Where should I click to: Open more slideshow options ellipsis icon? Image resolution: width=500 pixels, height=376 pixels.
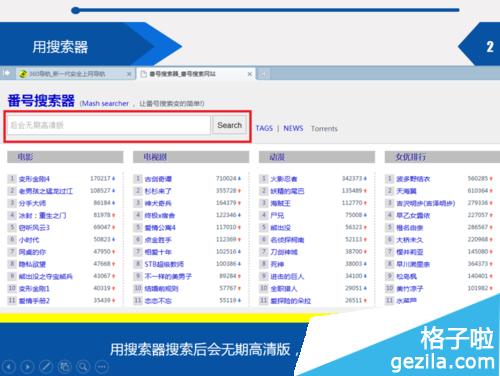tap(102, 367)
